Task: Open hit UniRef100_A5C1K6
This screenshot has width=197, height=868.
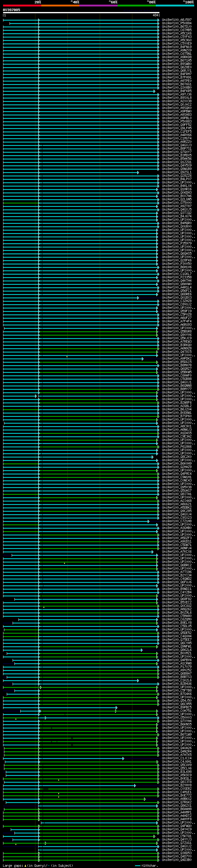Action: [x=177, y=33]
